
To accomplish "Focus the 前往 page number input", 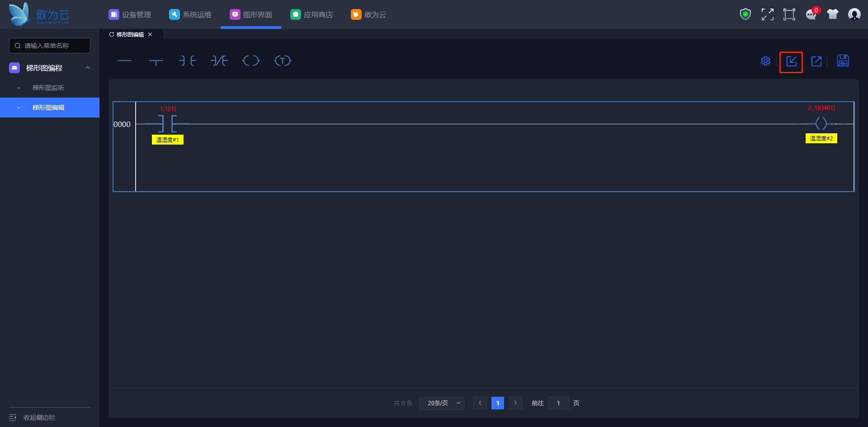I will pos(558,403).
